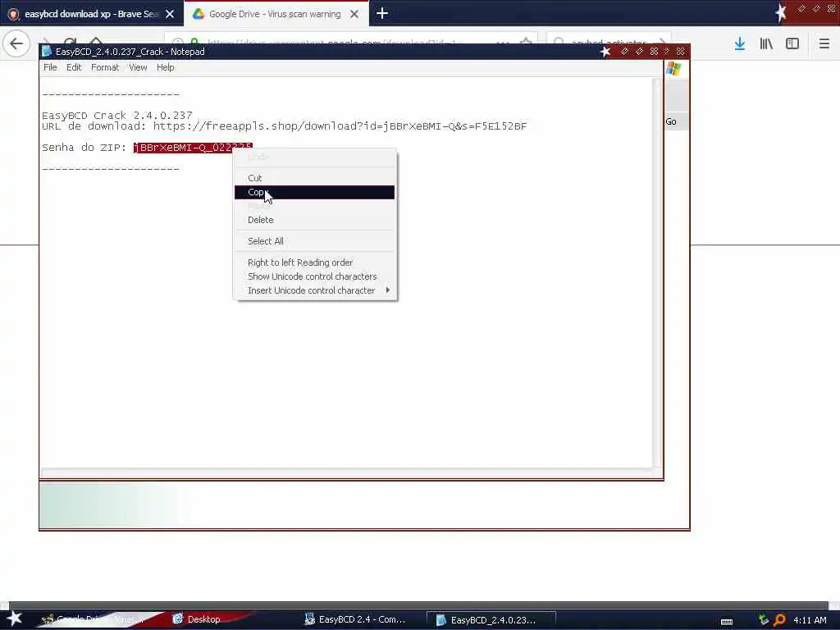Click the 4:11 AM clock
This screenshot has height=630, width=840.
(x=810, y=620)
